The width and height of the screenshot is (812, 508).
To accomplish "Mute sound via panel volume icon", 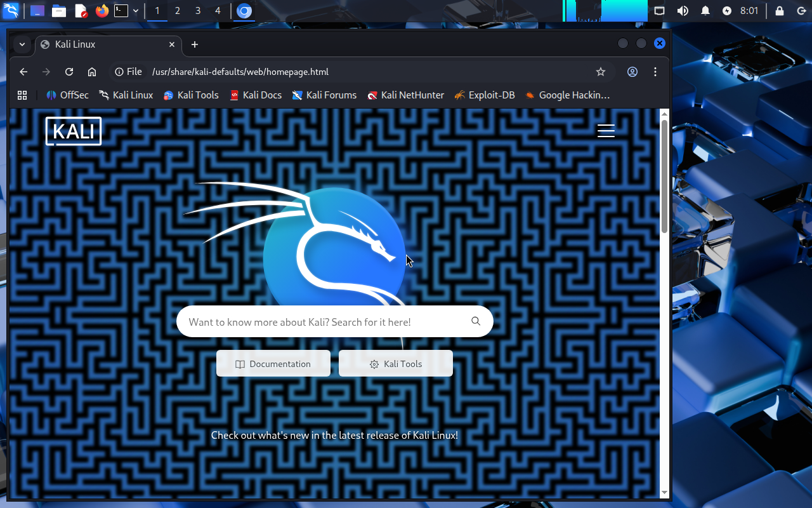I will [683, 11].
